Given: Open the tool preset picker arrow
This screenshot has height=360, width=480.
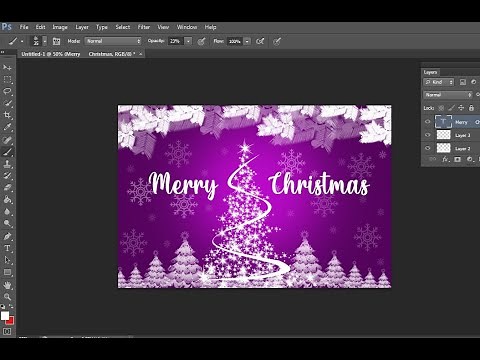Looking at the screenshot, I should [22, 41].
